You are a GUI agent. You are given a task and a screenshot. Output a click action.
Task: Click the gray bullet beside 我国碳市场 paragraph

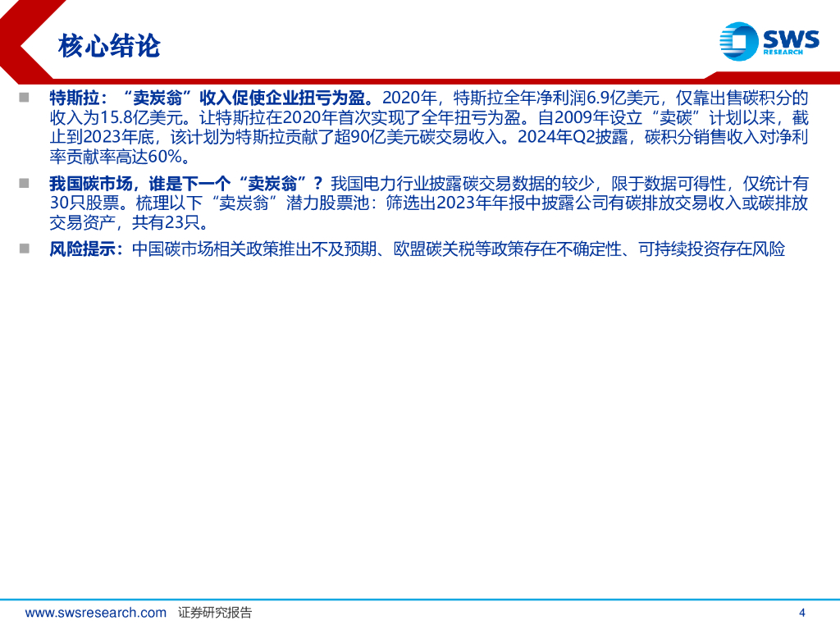(x=24, y=183)
